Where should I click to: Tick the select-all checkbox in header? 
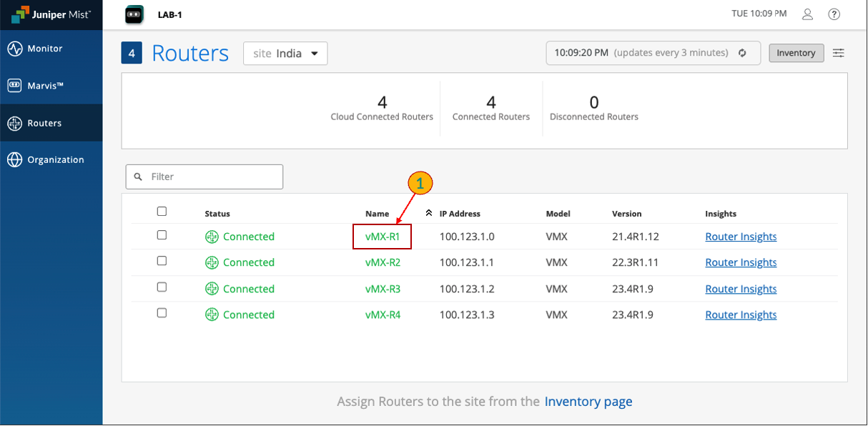click(x=162, y=212)
